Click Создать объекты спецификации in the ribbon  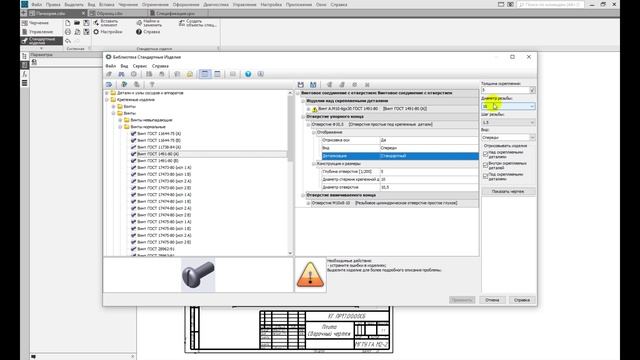pos(198,23)
